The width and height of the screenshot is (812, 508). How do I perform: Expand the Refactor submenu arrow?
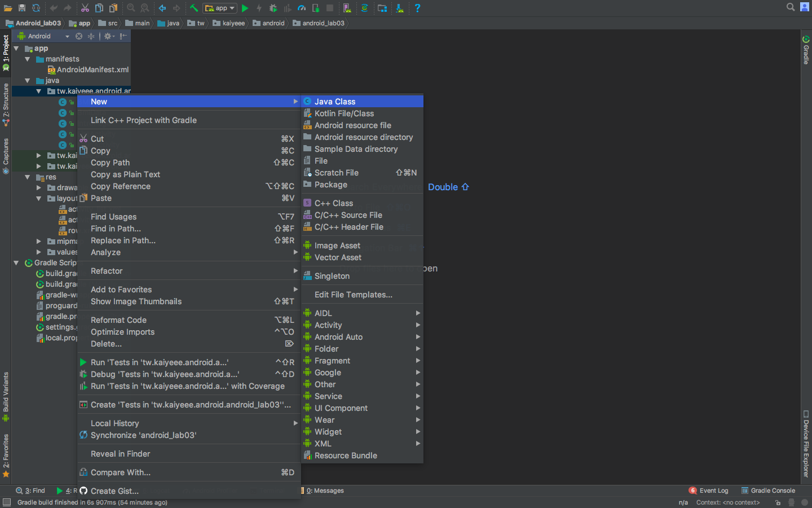295,271
